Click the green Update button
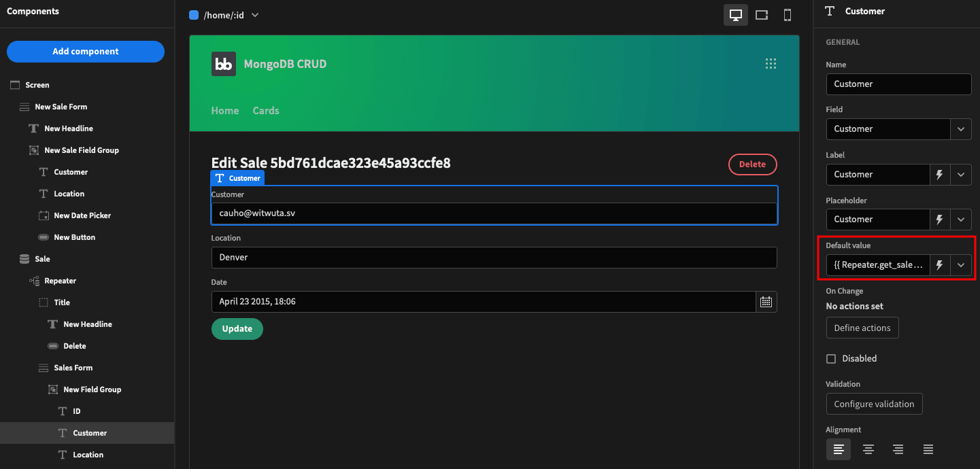Screen dimensions: 980x469 click(237, 329)
